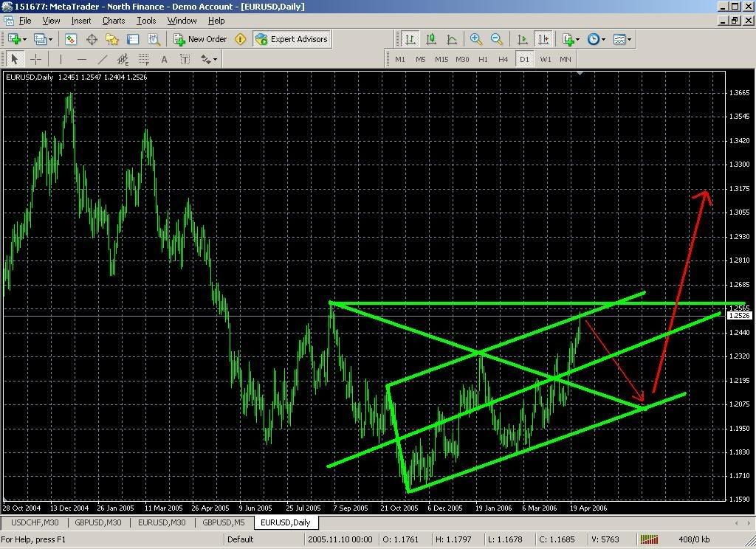Open the Navigator folder-star icon
756x549 pixels.
112,39
